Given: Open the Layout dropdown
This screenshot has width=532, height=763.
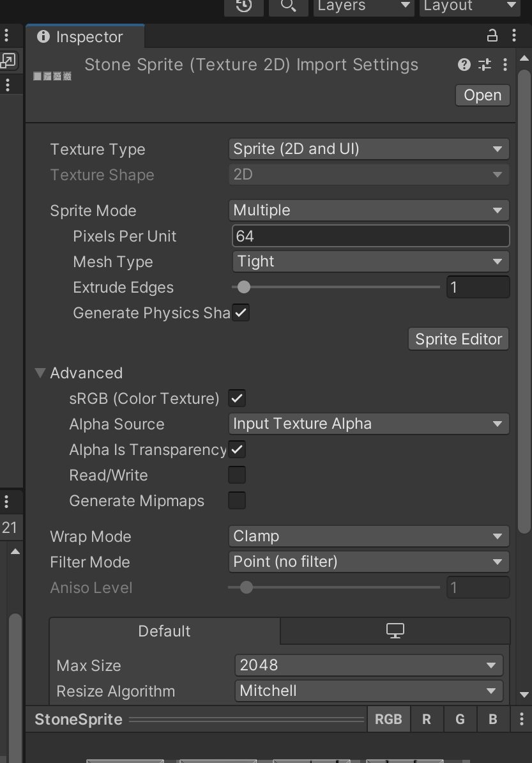Looking at the screenshot, I should [470, 6].
